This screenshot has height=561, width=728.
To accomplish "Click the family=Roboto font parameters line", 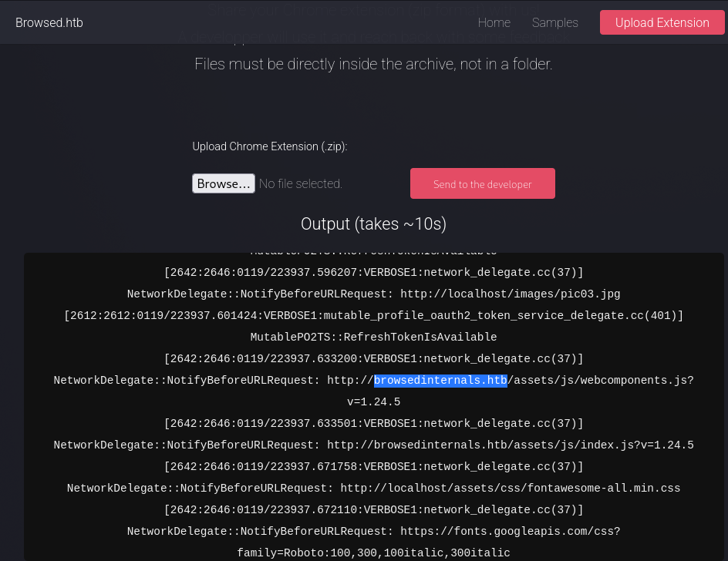I will pos(373,553).
